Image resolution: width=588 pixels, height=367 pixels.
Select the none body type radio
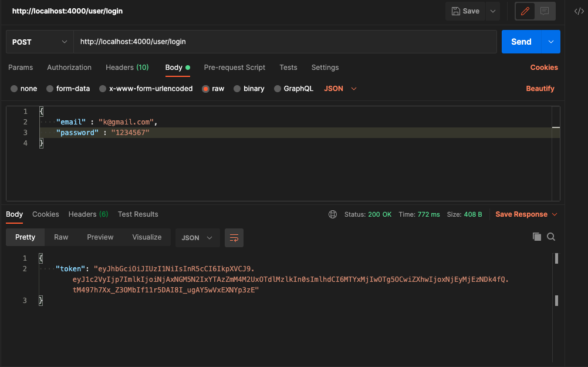click(x=14, y=89)
